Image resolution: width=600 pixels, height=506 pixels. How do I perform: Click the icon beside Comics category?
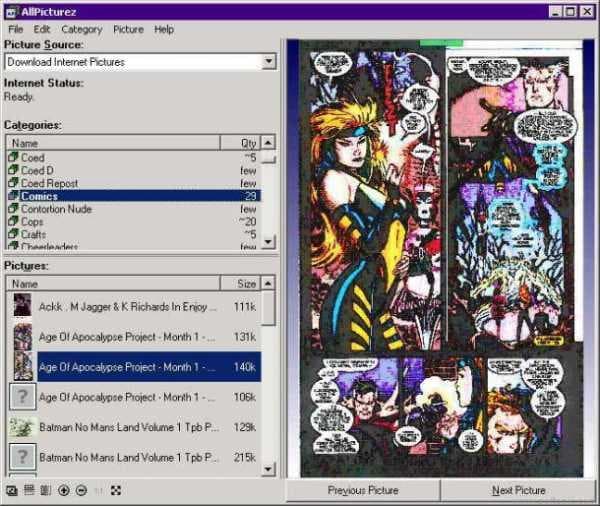pos(13,196)
